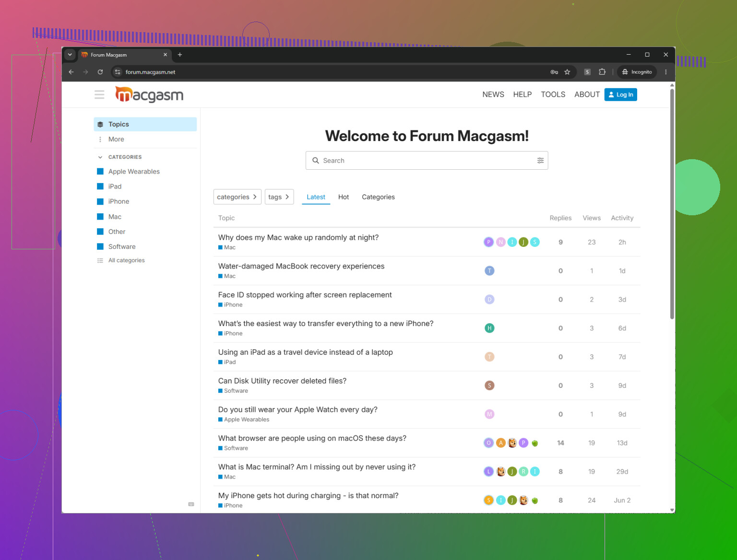Click the Macgasm logo

click(x=149, y=94)
